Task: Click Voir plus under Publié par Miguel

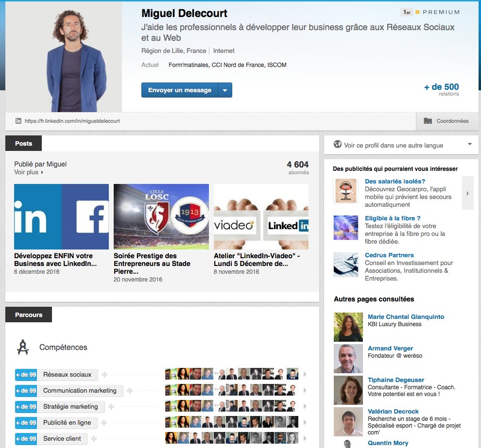Action: [x=29, y=172]
